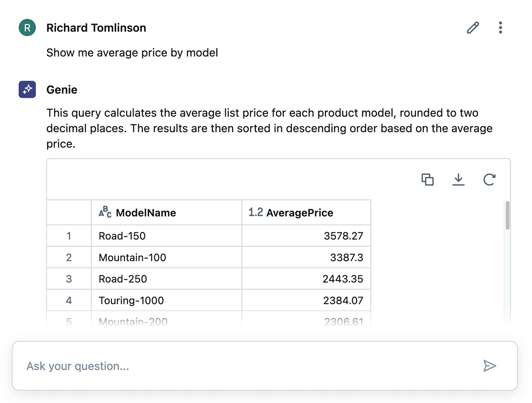Click Richard Tomlinson's avatar circle

coord(27,28)
